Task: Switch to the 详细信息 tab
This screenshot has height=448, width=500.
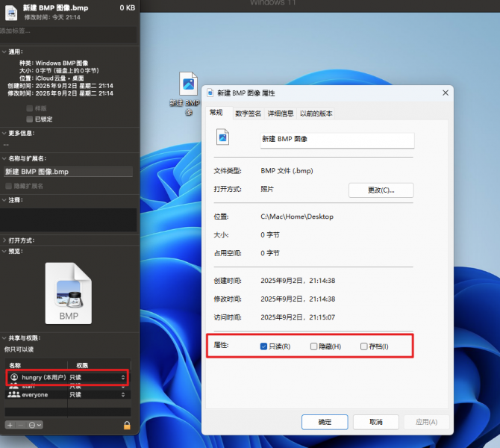Action: point(281,113)
